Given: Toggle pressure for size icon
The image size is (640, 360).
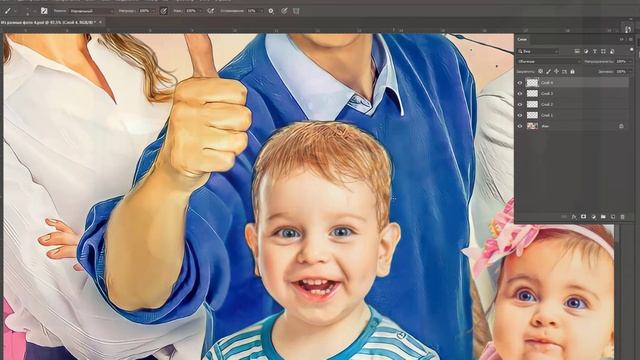Looking at the screenshot, I should point(284,11).
